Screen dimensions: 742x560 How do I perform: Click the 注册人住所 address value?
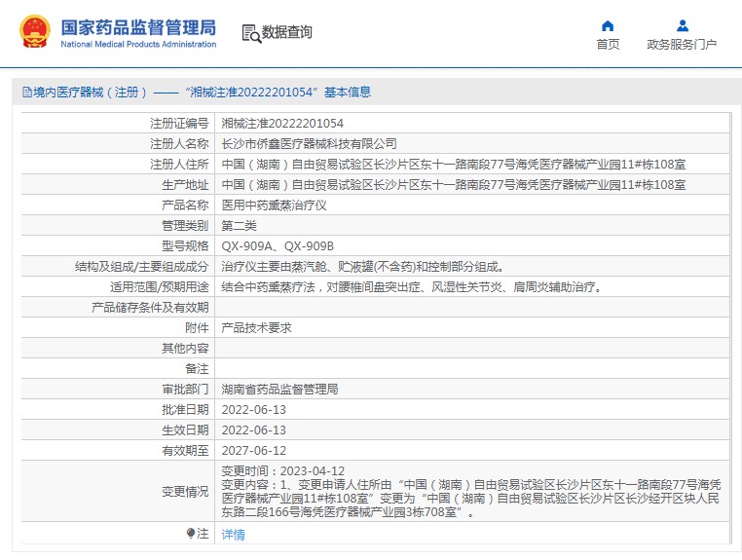coord(454,165)
